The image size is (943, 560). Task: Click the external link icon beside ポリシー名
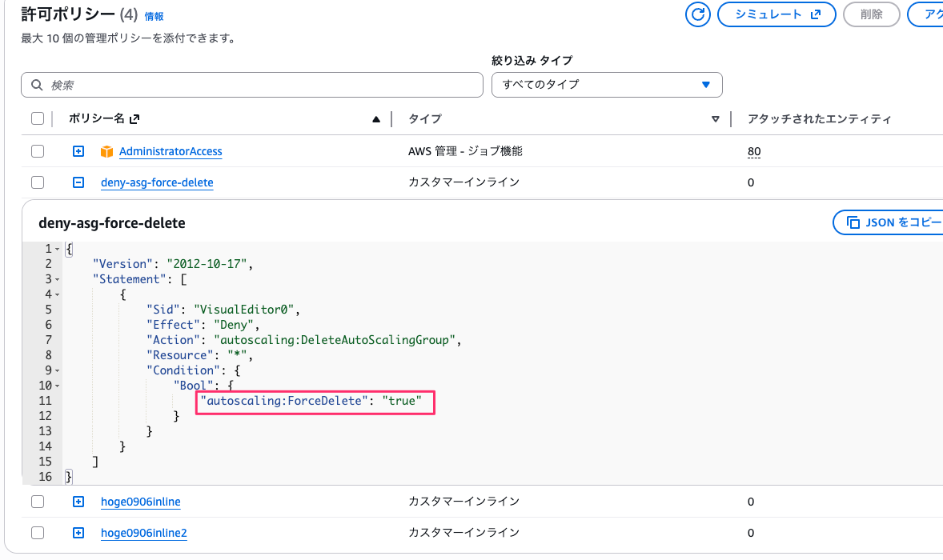click(x=134, y=119)
